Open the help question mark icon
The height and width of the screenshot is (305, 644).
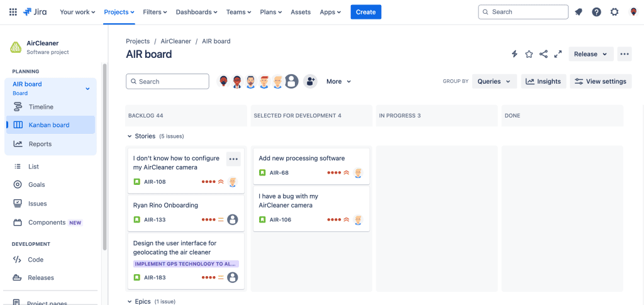596,12
